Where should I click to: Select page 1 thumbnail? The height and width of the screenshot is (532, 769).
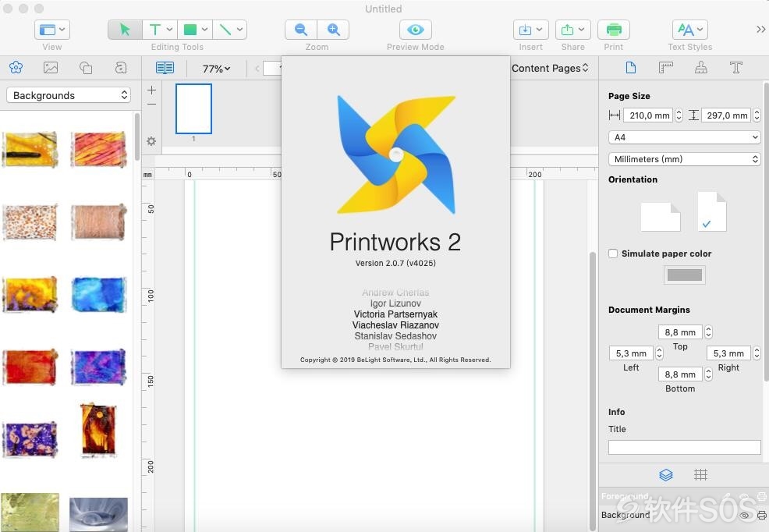193,109
